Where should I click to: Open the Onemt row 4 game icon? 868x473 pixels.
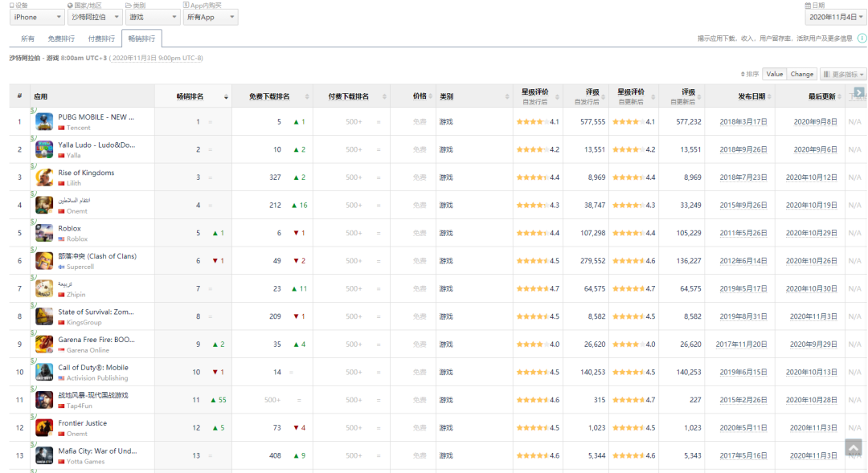44,206
